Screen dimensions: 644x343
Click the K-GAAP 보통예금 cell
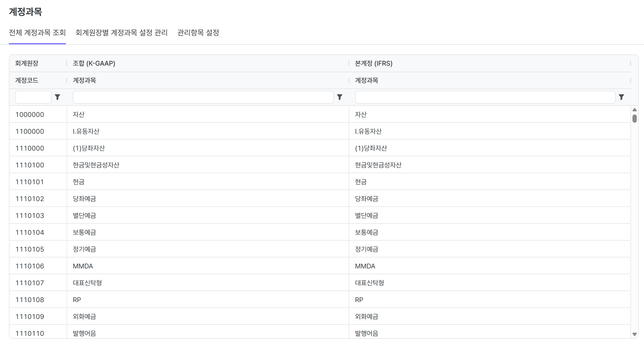click(85, 232)
